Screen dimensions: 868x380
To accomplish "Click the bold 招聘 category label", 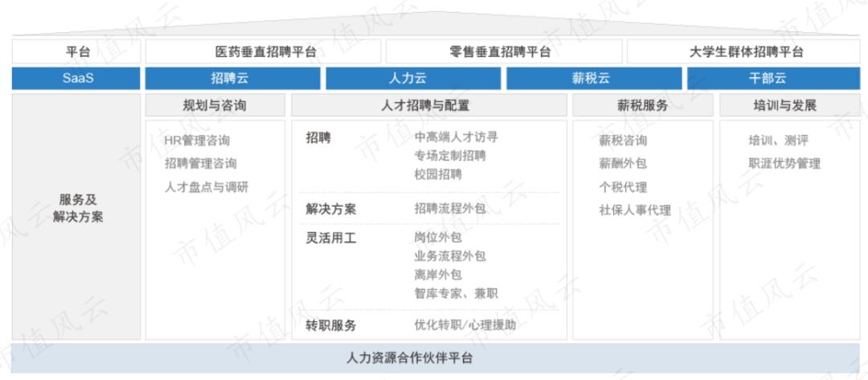I will tap(317, 137).
